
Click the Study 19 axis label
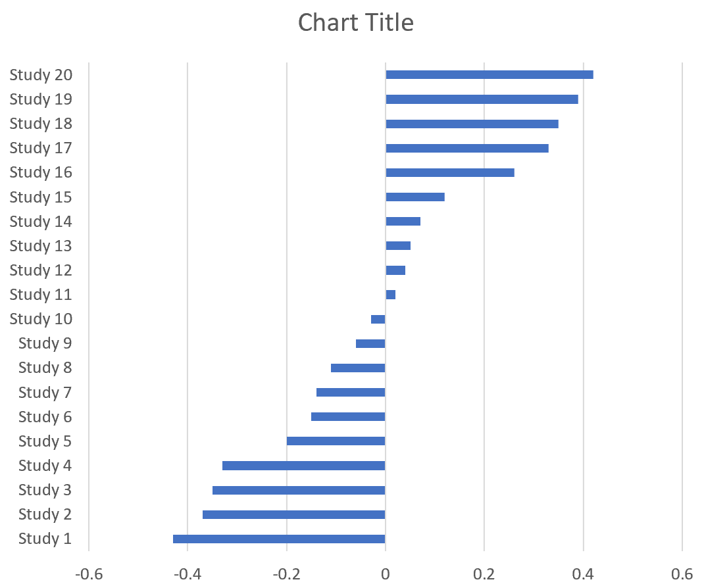[41, 99]
